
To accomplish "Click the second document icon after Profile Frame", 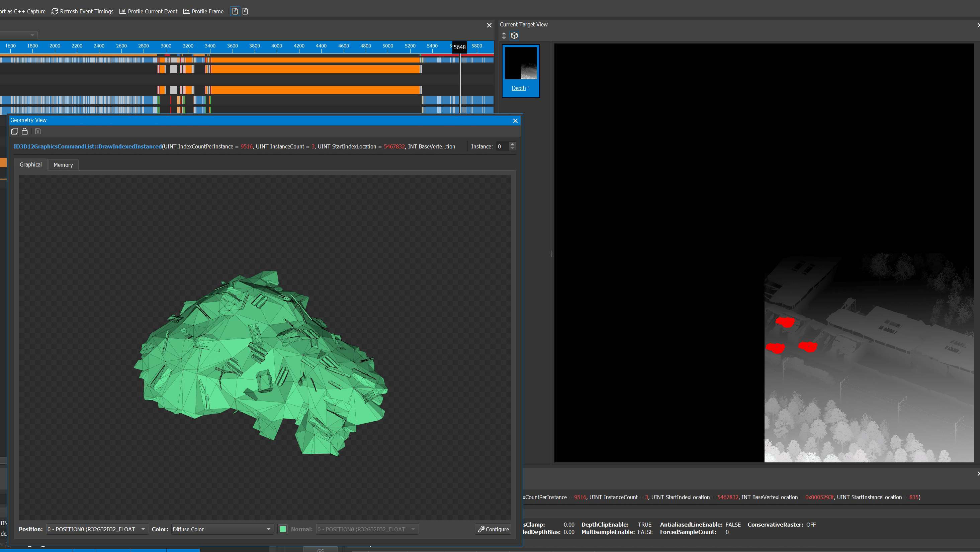I will click(245, 11).
